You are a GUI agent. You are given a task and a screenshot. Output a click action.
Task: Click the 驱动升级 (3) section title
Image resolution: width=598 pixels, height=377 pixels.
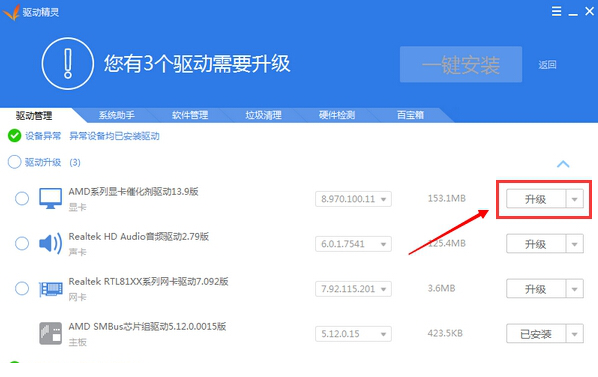pyautogui.click(x=53, y=162)
